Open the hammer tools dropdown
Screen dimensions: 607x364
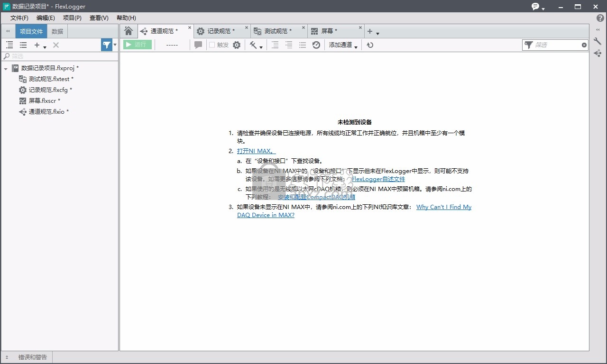pyautogui.click(x=256, y=45)
